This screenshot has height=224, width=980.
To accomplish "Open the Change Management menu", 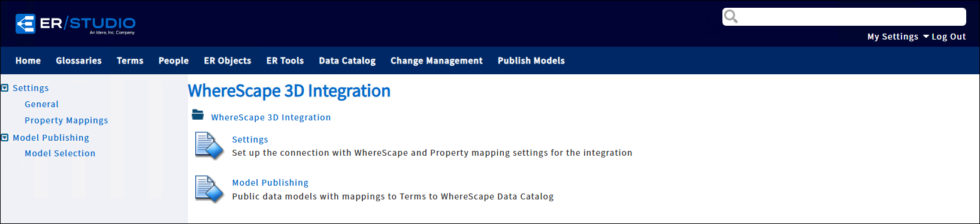I will point(437,60).
